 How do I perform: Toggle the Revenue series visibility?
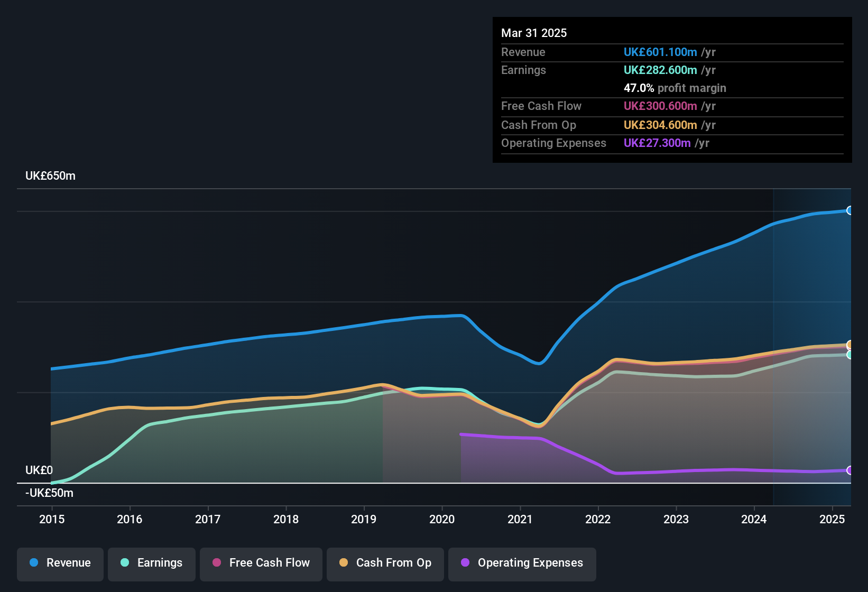(60, 563)
